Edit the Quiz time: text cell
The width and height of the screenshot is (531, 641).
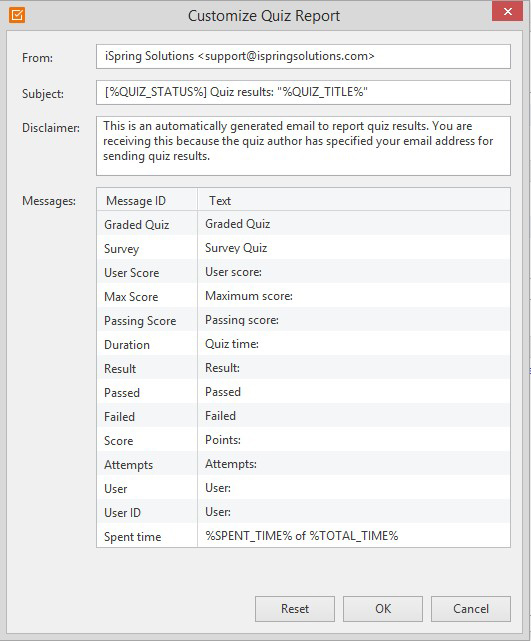point(354,344)
